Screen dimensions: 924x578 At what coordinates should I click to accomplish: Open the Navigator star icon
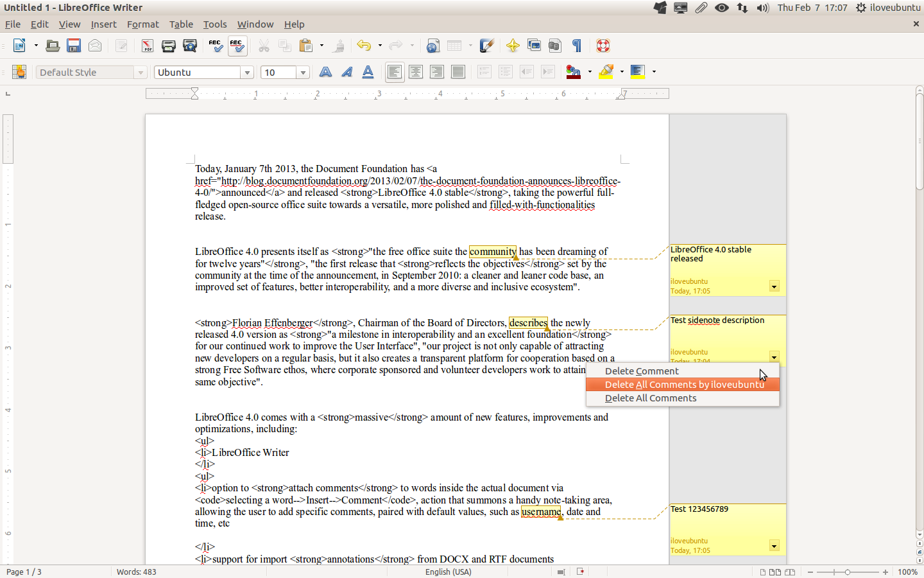(513, 46)
